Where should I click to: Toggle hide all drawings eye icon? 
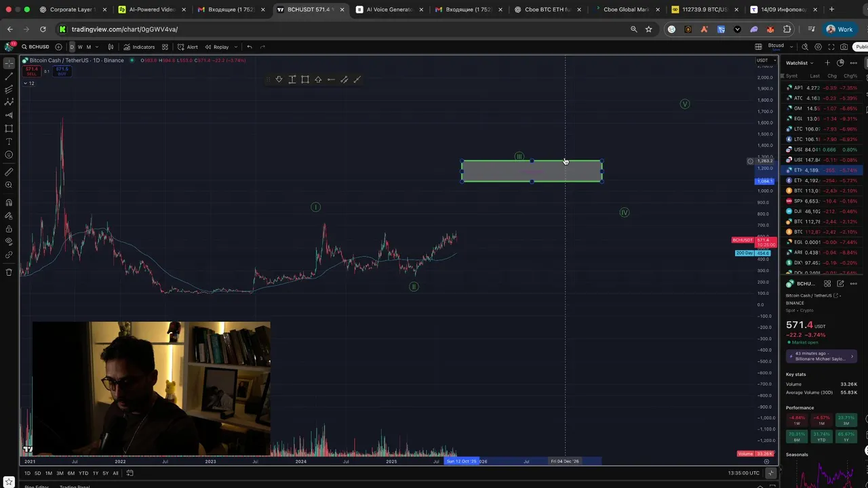pyautogui.click(x=9, y=241)
